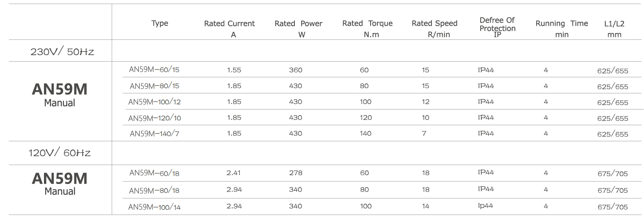Choose model AN59M-120/10
Image resolution: width=644 pixels, height=221 pixels.
point(154,118)
